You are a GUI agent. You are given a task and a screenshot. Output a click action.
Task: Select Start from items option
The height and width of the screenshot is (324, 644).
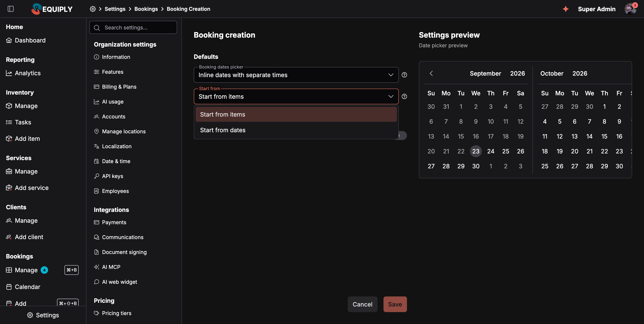296,114
